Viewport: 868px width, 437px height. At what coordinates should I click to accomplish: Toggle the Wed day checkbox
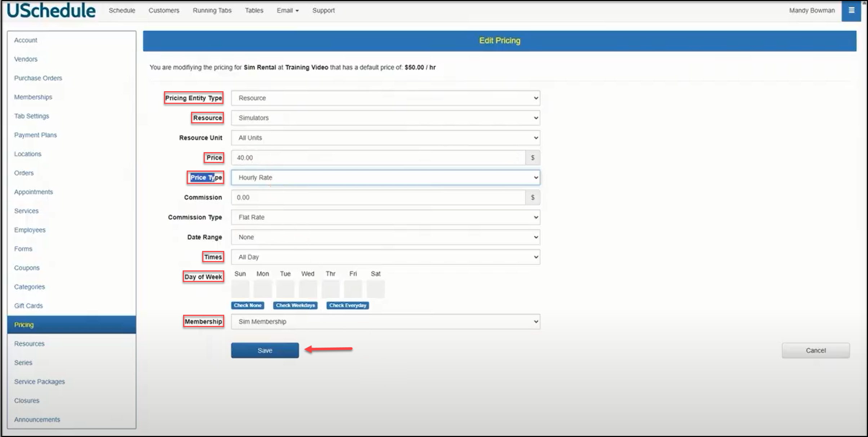[308, 289]
